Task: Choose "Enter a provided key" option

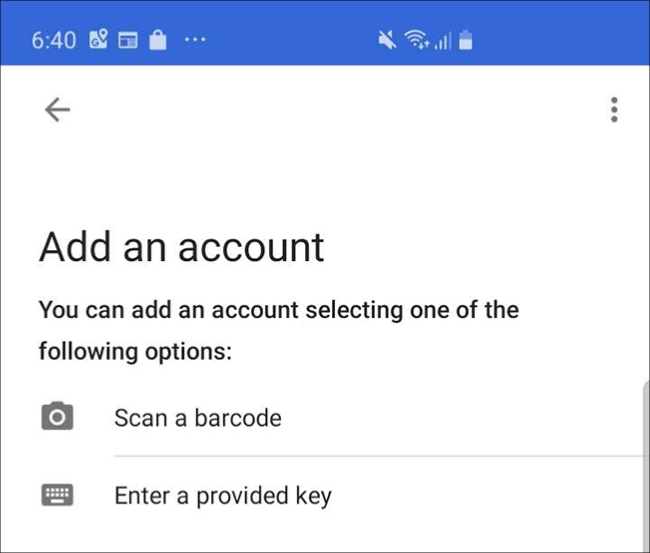Action: tap(222, 495)
